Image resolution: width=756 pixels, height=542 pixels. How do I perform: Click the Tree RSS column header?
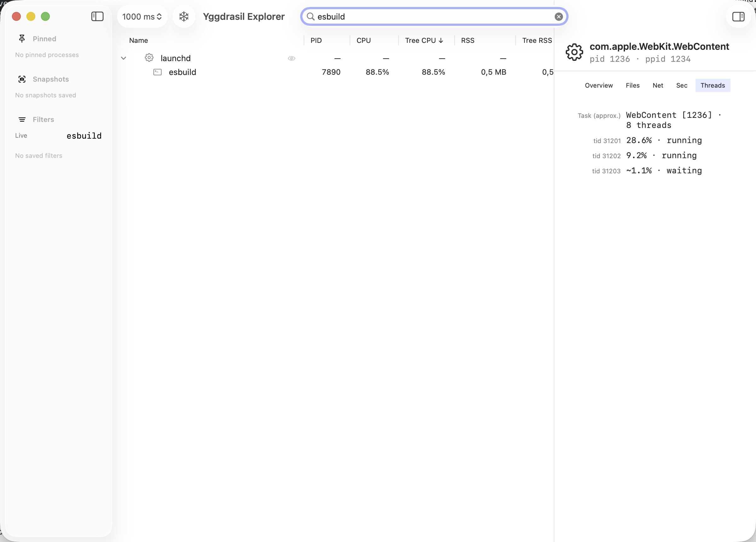(x=537, y=40)
